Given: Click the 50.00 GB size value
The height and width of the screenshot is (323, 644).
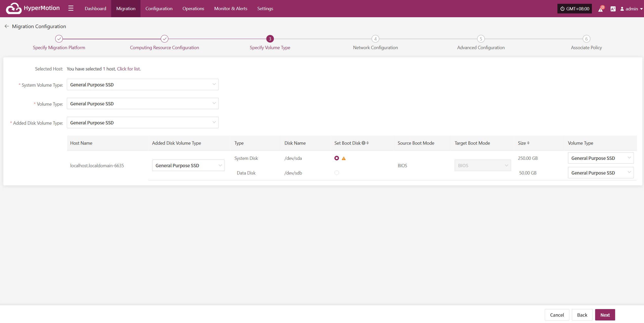Looking at the screenshot, I should (x=528, y=173).
